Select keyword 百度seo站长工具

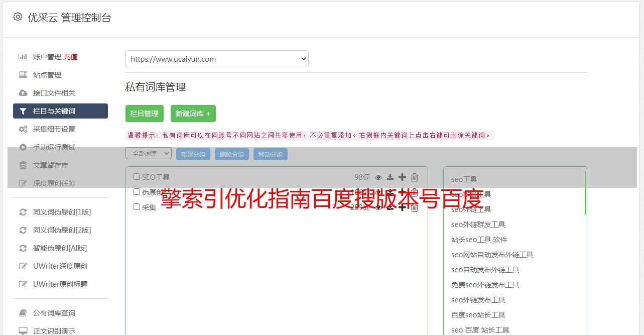478,315
